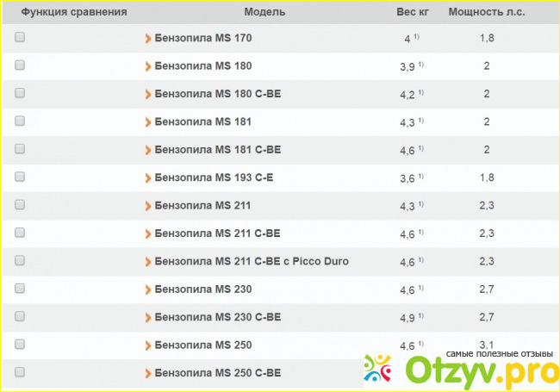Tick the comparison checkbox for MS 250 C-BE
The image size is (560, 392).
pos(20,372)
